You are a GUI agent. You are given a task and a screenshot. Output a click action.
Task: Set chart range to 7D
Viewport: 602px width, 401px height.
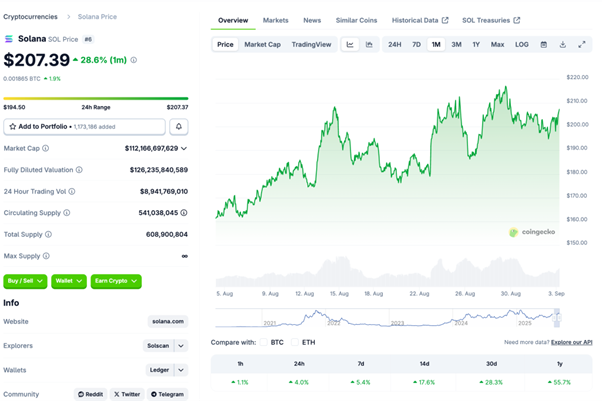coord(417,45)
